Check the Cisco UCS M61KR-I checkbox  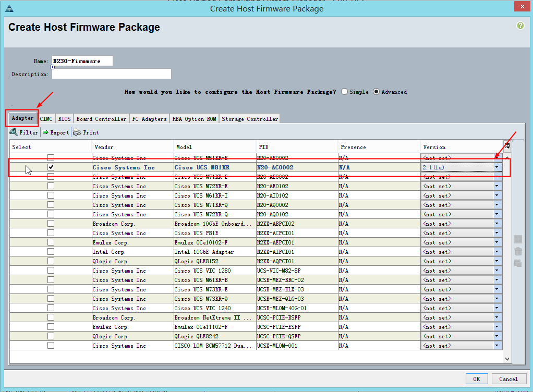[51, 195]
